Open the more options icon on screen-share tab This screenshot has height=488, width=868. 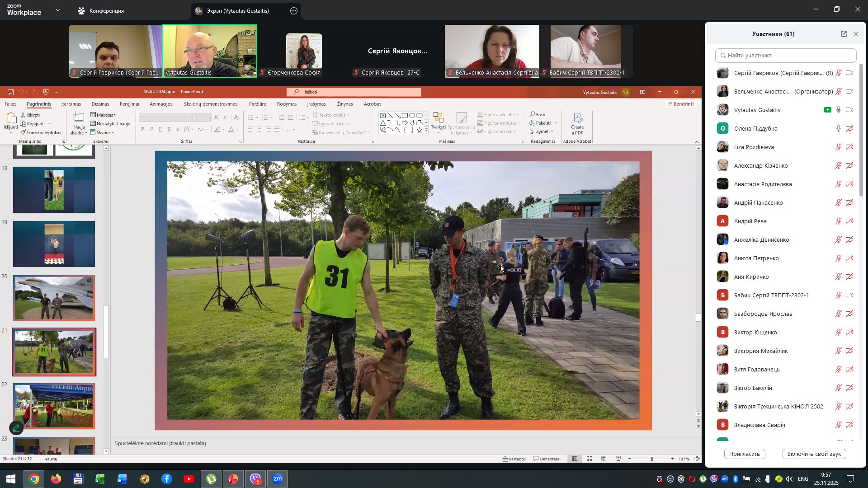pyautogui.click(x=294, y=11)
